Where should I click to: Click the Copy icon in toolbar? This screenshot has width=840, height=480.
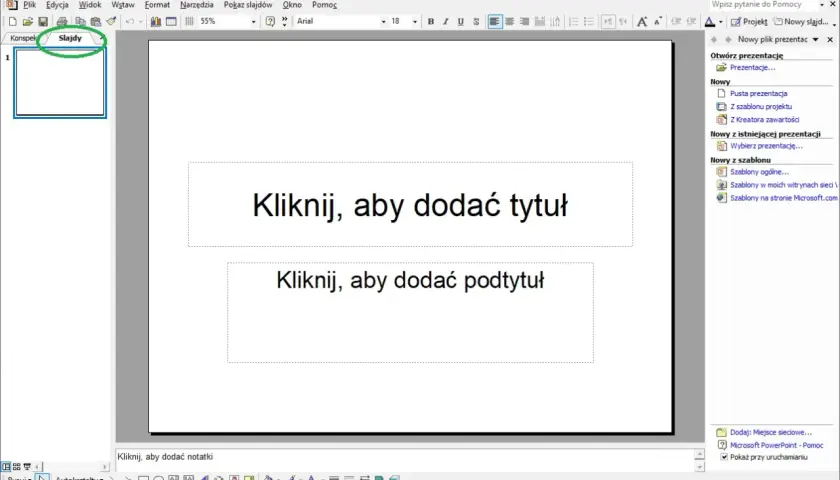point(80,22)
